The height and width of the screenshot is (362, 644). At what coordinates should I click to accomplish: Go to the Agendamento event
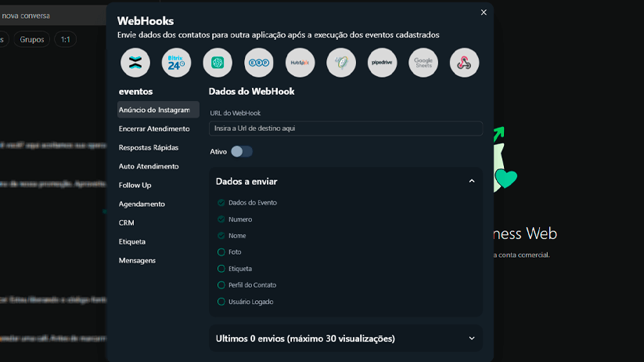point(142,204)
